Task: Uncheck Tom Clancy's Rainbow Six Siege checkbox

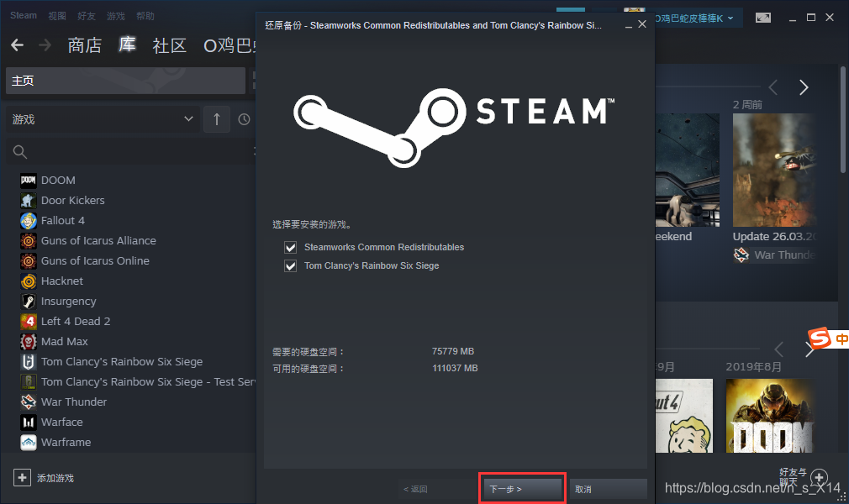Action: [x=291, y=265]
